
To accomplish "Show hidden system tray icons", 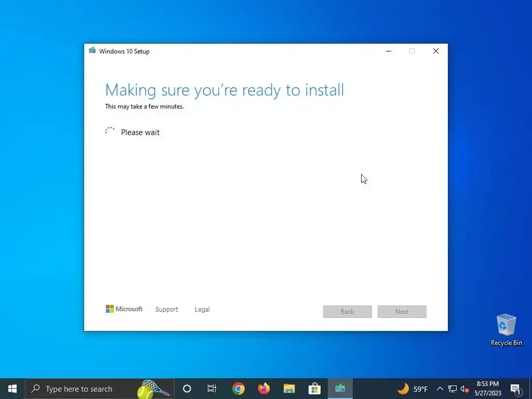I will tap(440, 389).
